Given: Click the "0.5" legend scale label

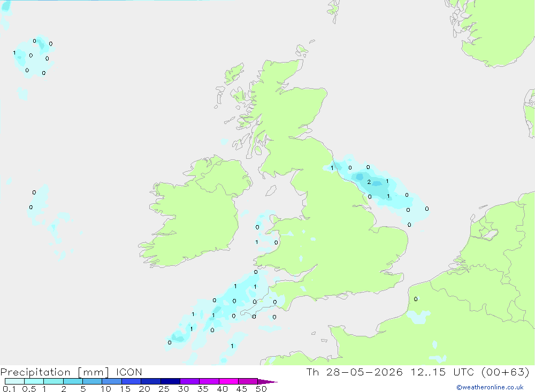Looking at the screenshot, I should tap(29, 389).
